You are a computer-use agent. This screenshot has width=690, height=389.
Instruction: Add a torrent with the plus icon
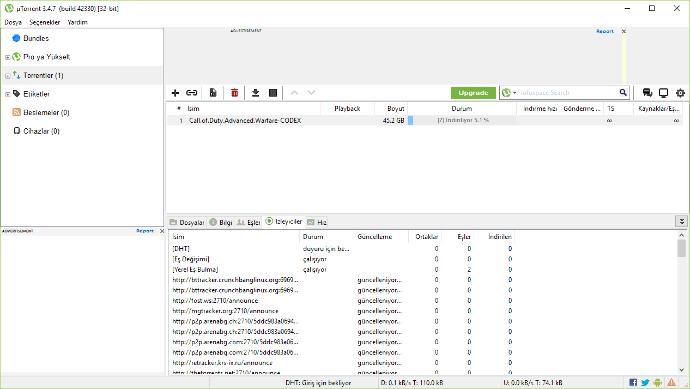[175, 93]
